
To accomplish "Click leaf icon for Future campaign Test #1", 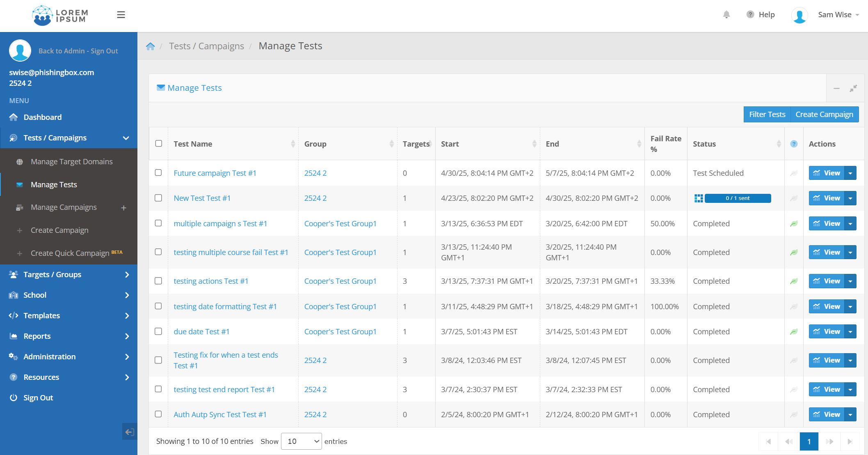I will (x=794, y=173).
